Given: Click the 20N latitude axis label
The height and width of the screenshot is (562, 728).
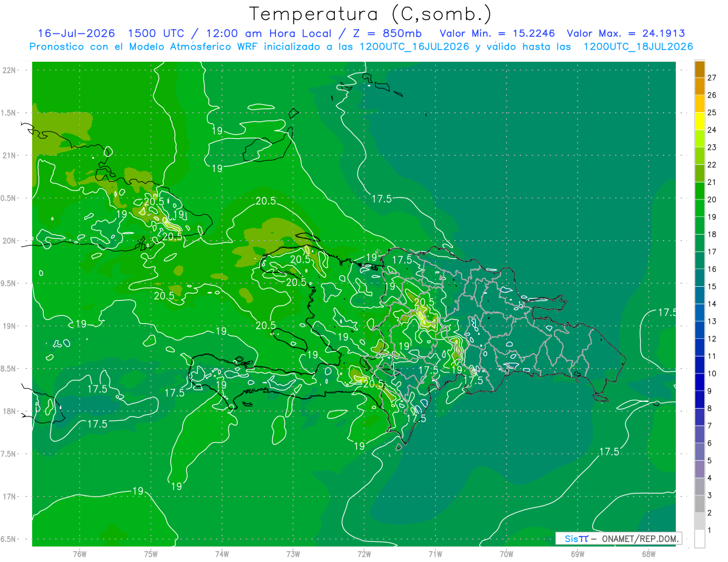Looking at the screenshot, I should coord(9,241).
